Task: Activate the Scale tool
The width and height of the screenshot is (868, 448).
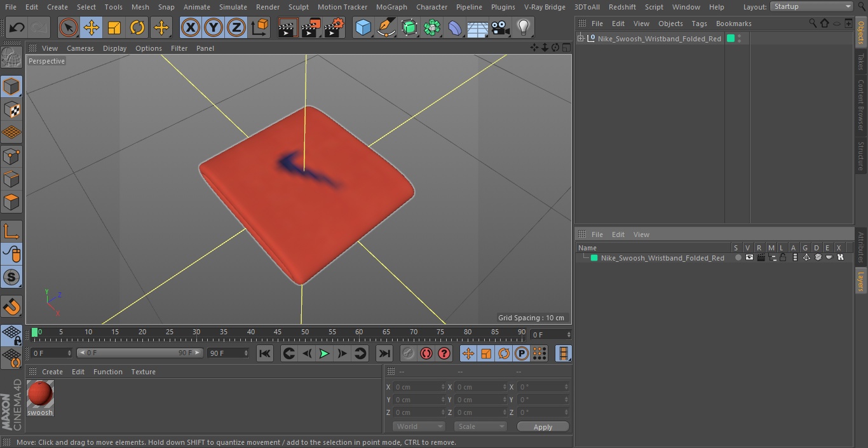Action: click(x=114, y=28)
